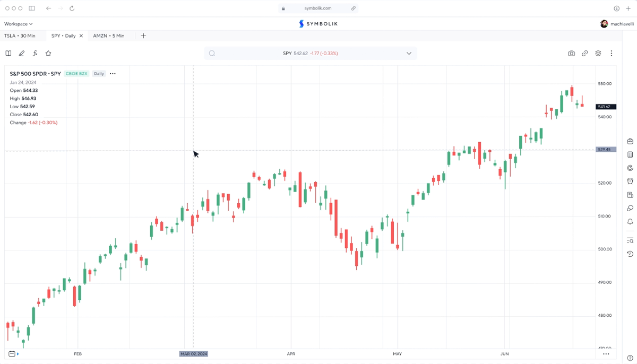Expand the SPY symbol search dropdown arrow
The image size is (637, 364).
409,54
